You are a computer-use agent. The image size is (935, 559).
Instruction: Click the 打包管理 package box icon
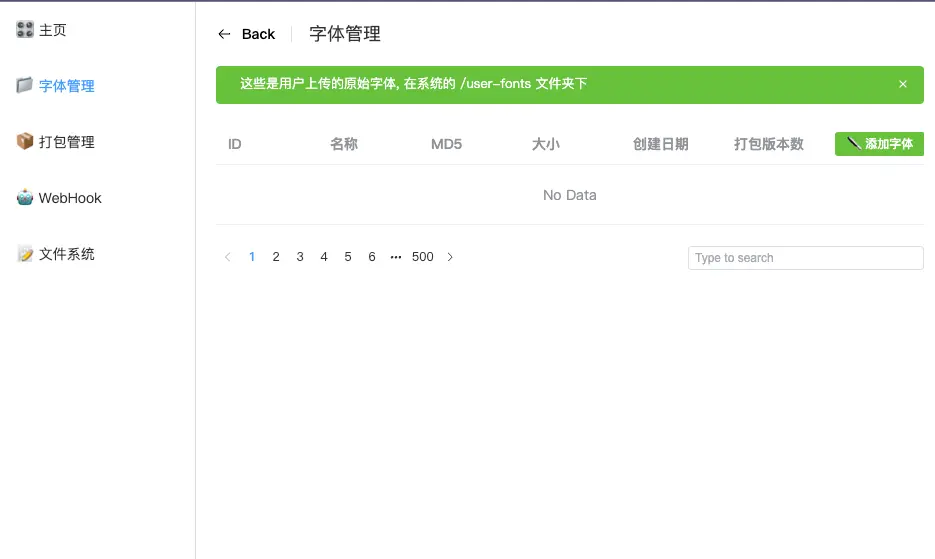[25, 142]
